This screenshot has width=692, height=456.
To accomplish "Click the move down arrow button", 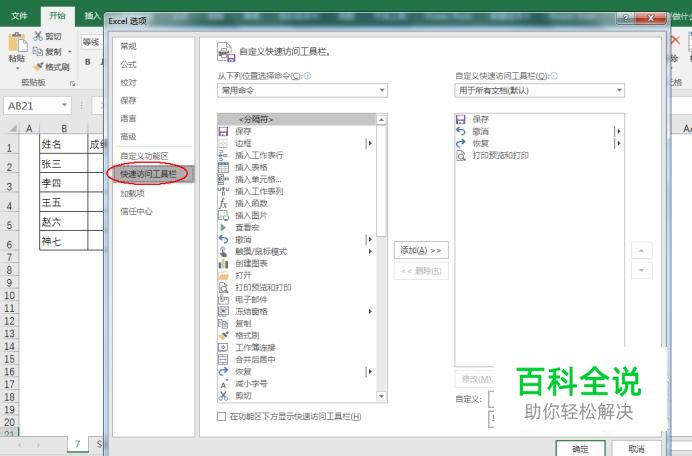I will coord(642,270).
